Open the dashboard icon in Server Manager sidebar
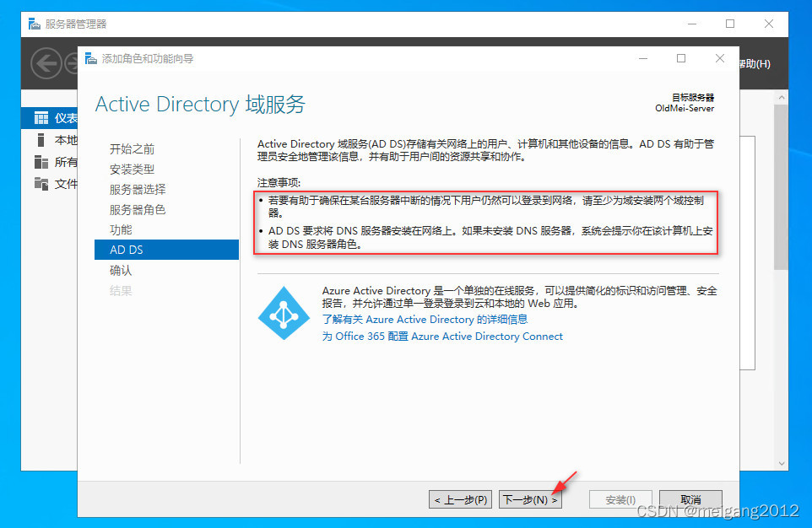 [41, 118]
